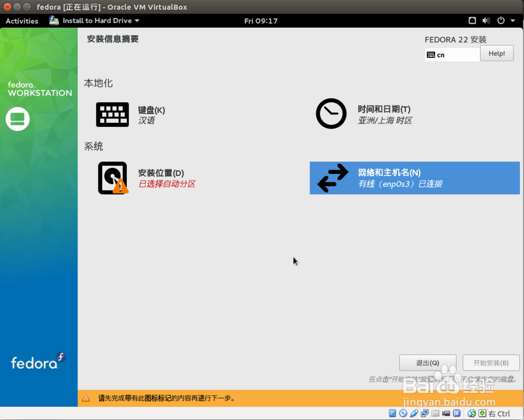
Task: Click the 退出(Q) quit button
Action: (x=428, y=363)
